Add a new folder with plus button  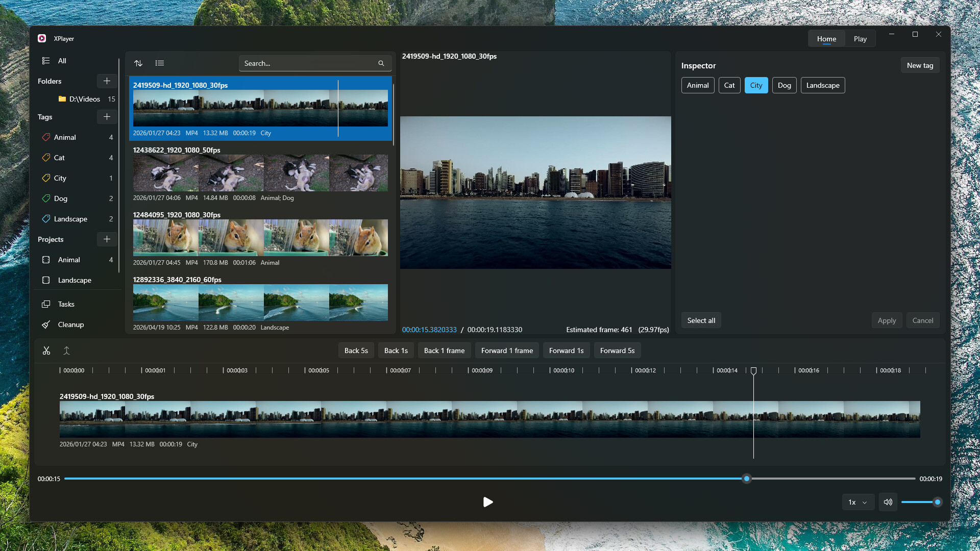pyautogui.click(x=107, y=81)
